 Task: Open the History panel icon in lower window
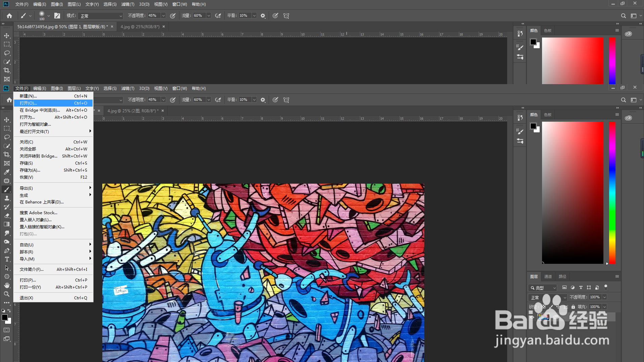520,118
